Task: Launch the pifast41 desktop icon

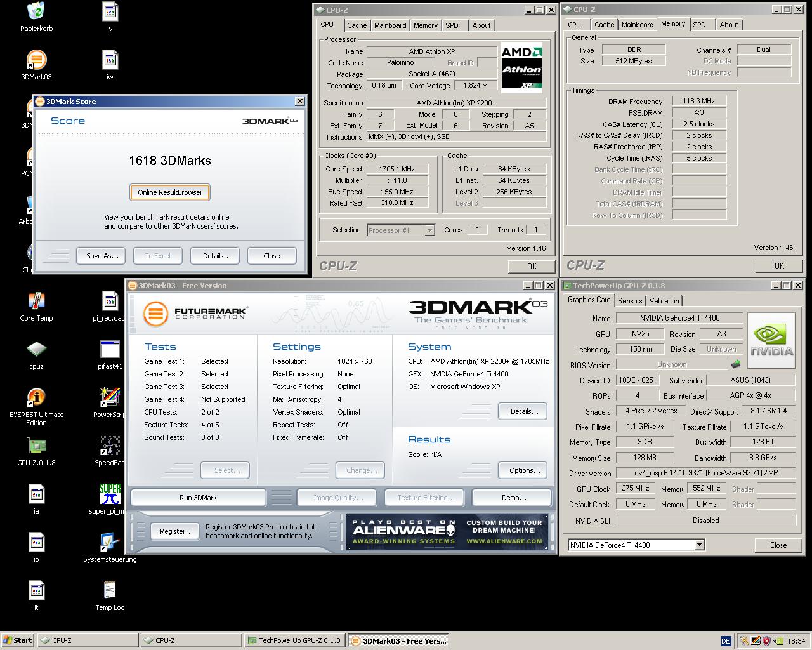Action: point(110,350)
